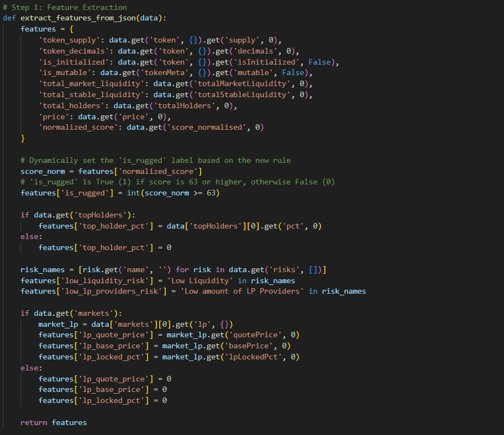Click the number 63 in int(score_norm >= 63)
Image resolution: width=504 pixels, height=435 pixels.
(x=211, y=193)
